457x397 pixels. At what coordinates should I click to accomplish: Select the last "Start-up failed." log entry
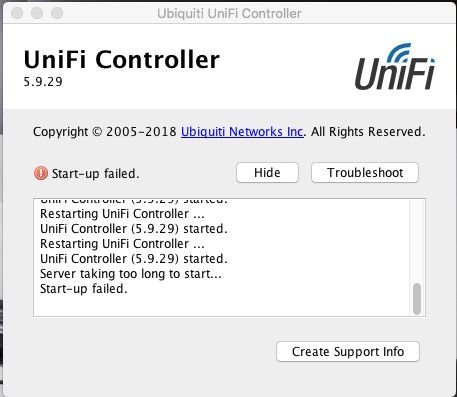coord(84,289)
